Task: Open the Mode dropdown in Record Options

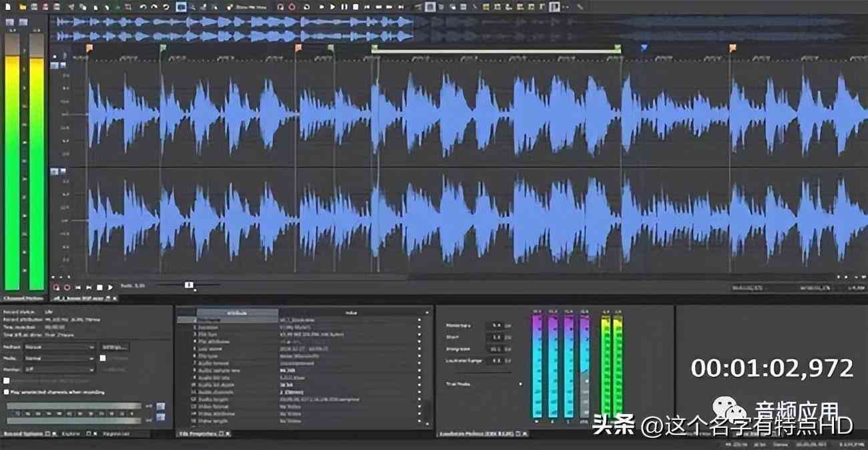Action: pyautogui.click(x=59, y=358)
